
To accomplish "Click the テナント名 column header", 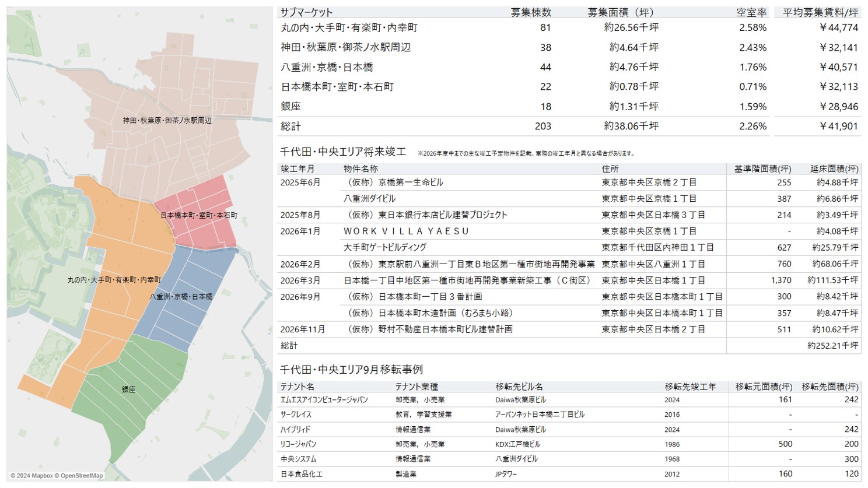I will tap(297, 387).
